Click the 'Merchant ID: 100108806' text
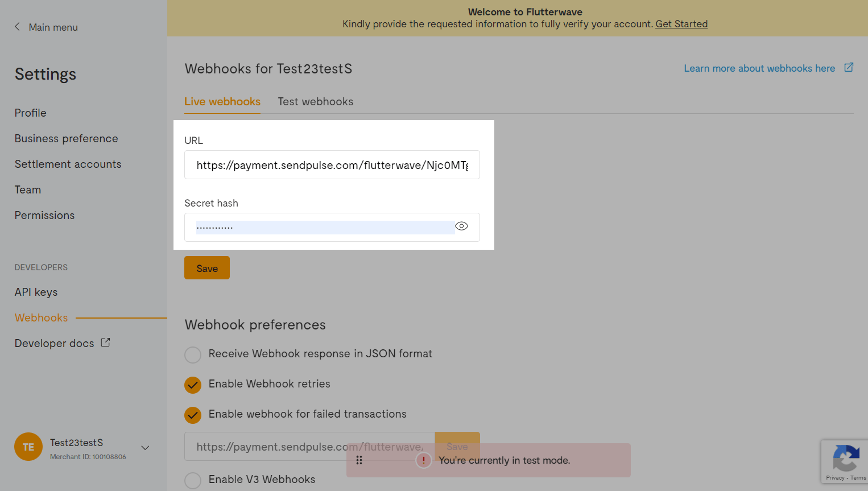868x491 pixels. [88, 457]
